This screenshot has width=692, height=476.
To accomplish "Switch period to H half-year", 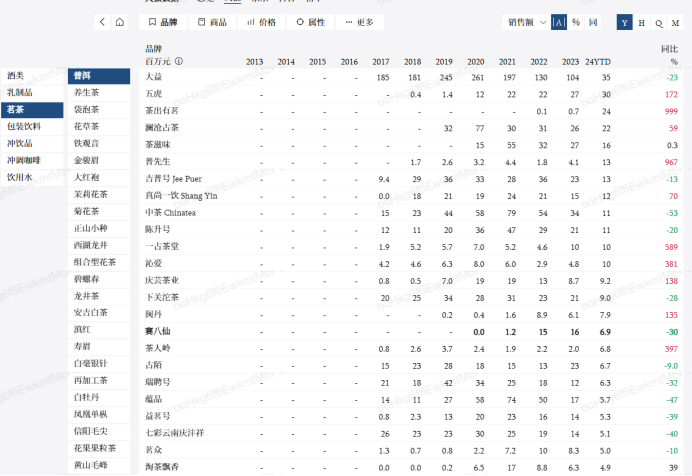I will [x=641, y=22].
